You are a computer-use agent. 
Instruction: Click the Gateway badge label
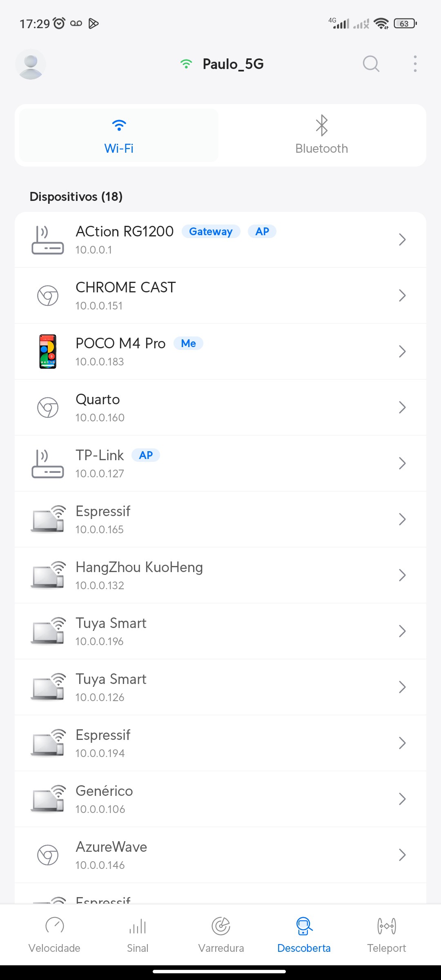click(211, 232)
